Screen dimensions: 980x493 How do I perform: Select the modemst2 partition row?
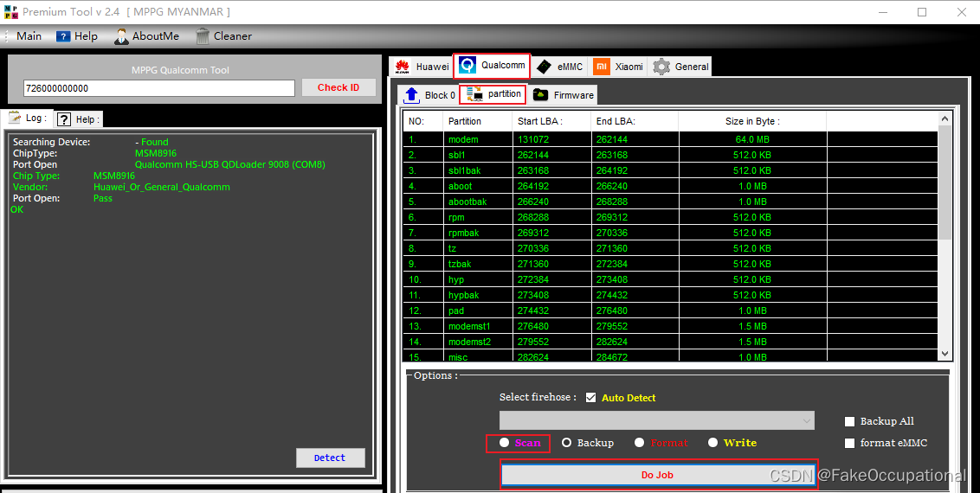tap(670, 342)
